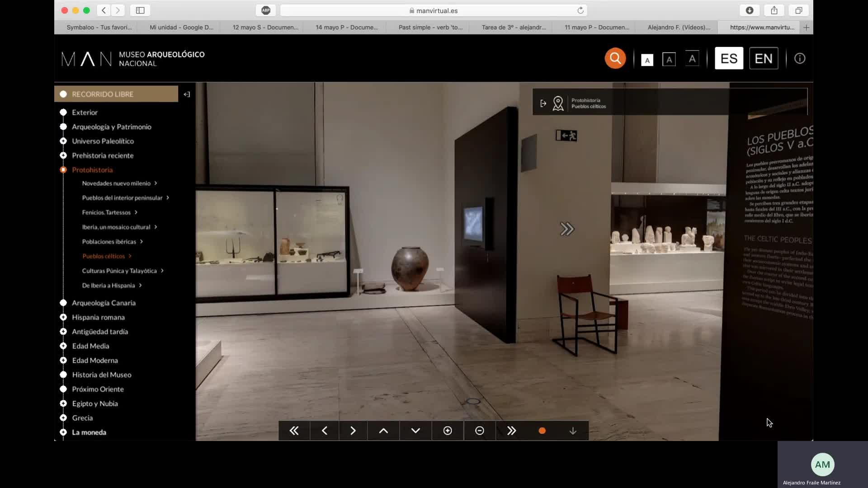Click the location map pin icon
Viewport: 868px width, 488px height.
pos(558,103)
